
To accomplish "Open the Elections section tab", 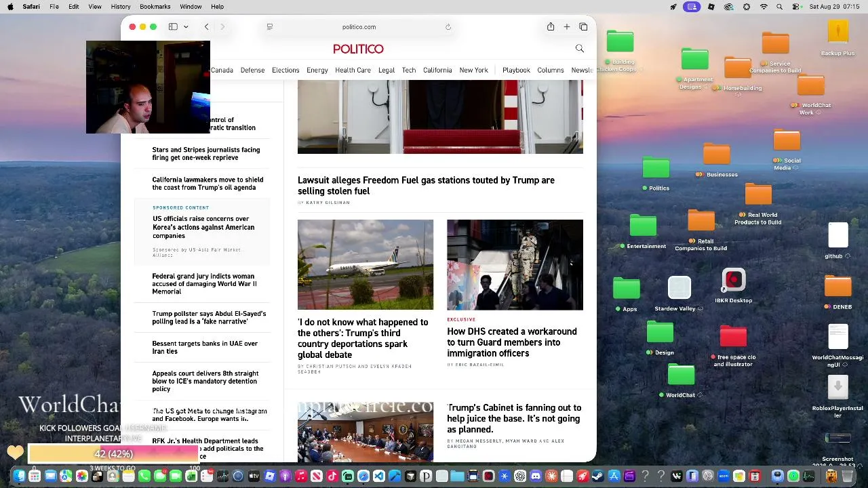I will coord(285,70).
